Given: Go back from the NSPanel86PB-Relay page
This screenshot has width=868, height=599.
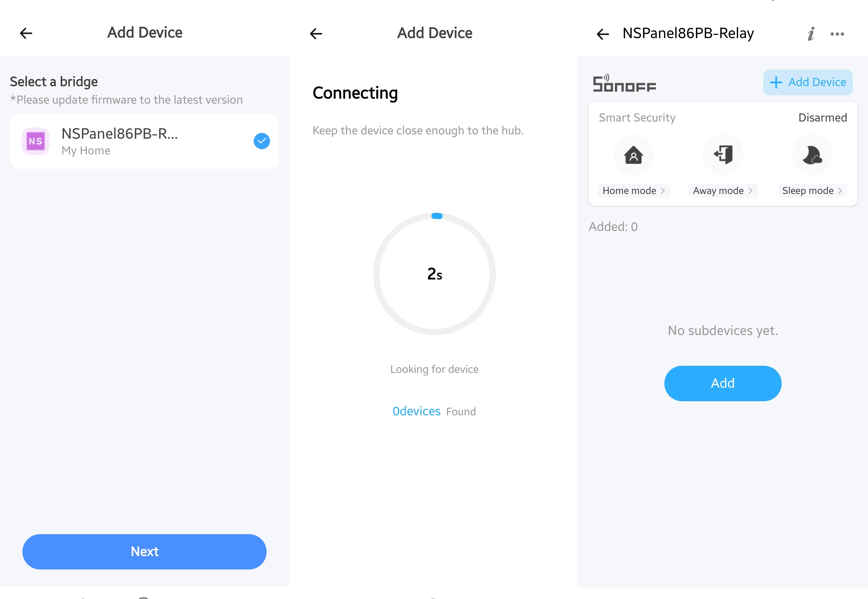Looking at the screenshot, I should (603, 34).
